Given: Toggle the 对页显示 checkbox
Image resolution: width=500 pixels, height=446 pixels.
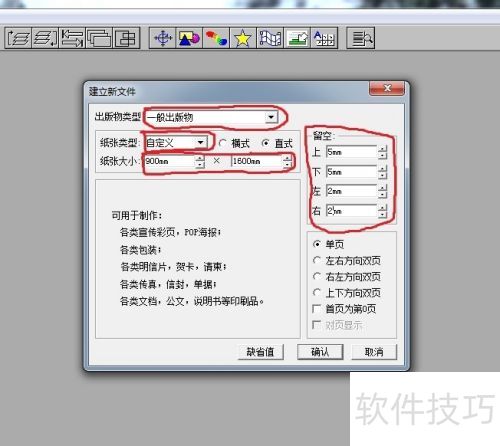Looking at the screenshot, I should (x=316, y=325).
